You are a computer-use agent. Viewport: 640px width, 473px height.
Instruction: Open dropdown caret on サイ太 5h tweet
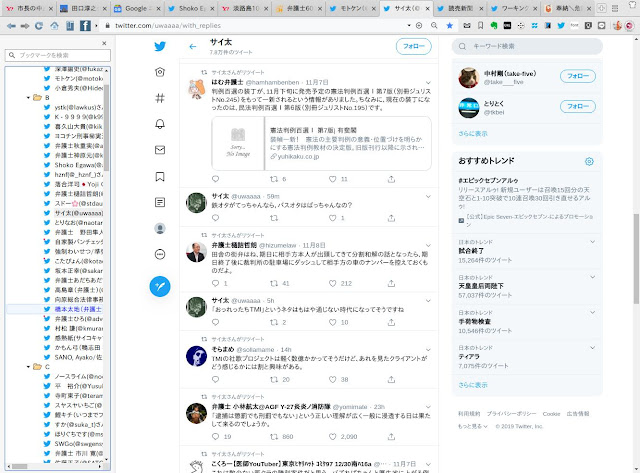428,300
